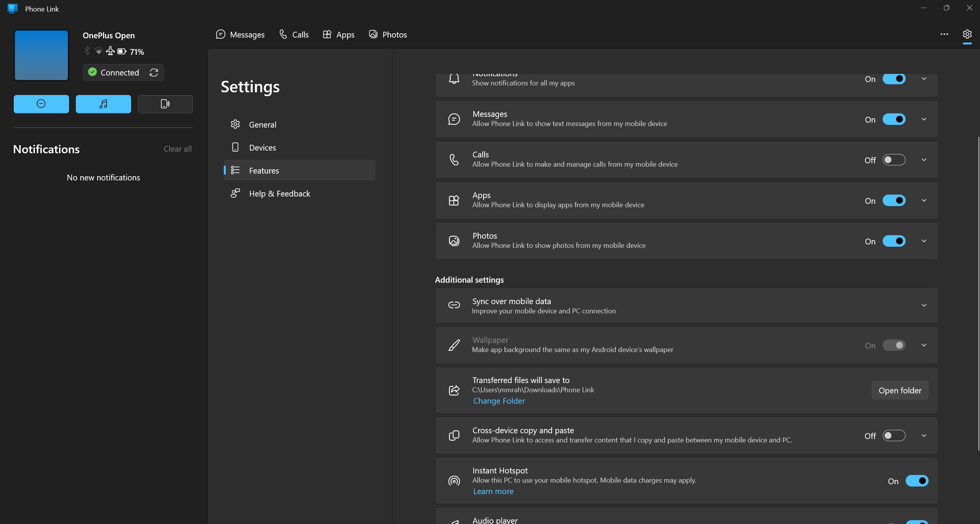This screenshot has width=980, height=524.
Task: Click Open folder for transferred files
Action: (900, 390)
